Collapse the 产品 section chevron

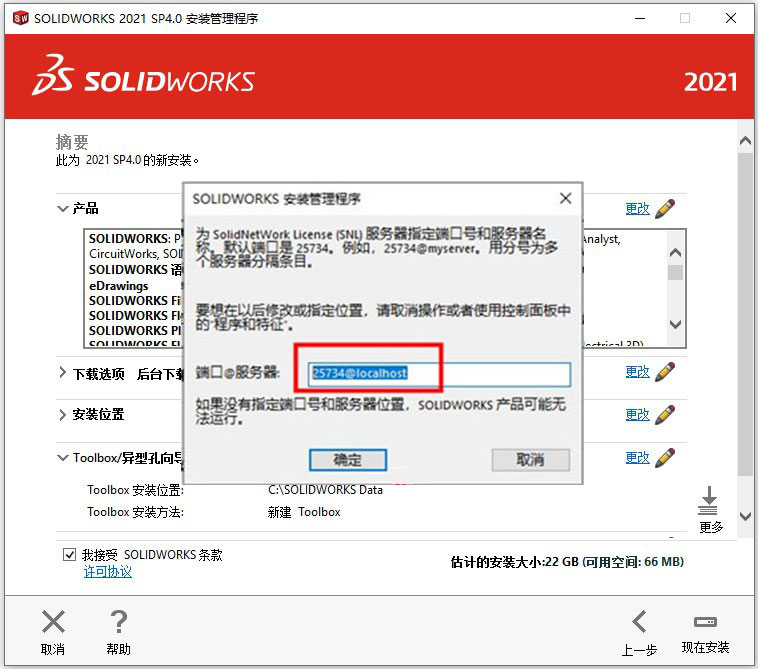62,209
